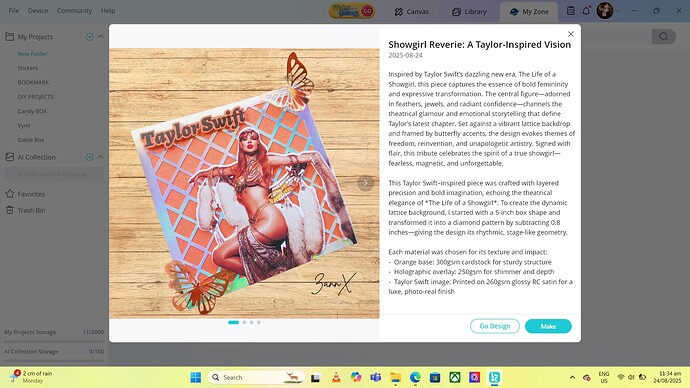The width and height of the screenshot is (690, 388).
Task: Click the My Projects Storage progress bar
Action: pos(54,341)
